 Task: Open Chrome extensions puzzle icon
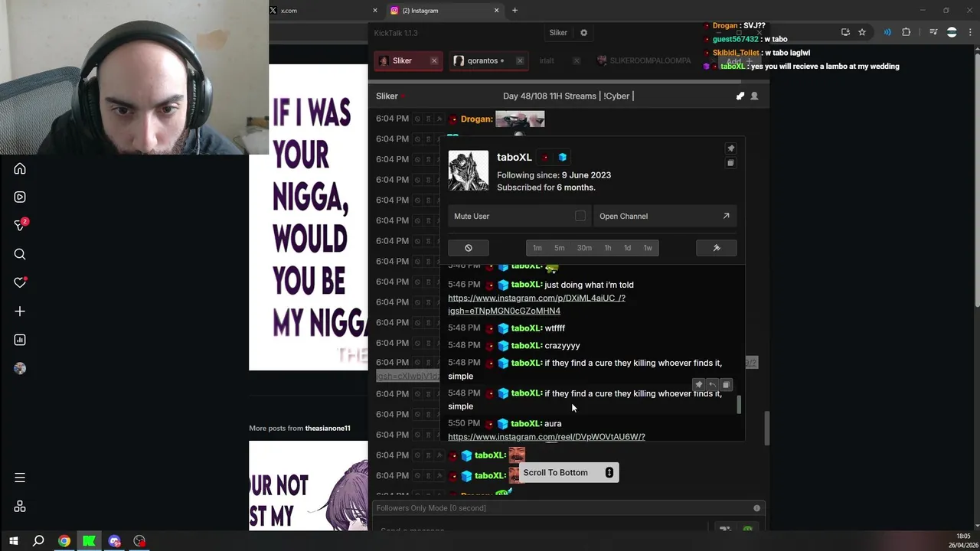click(x=906, y=32)
